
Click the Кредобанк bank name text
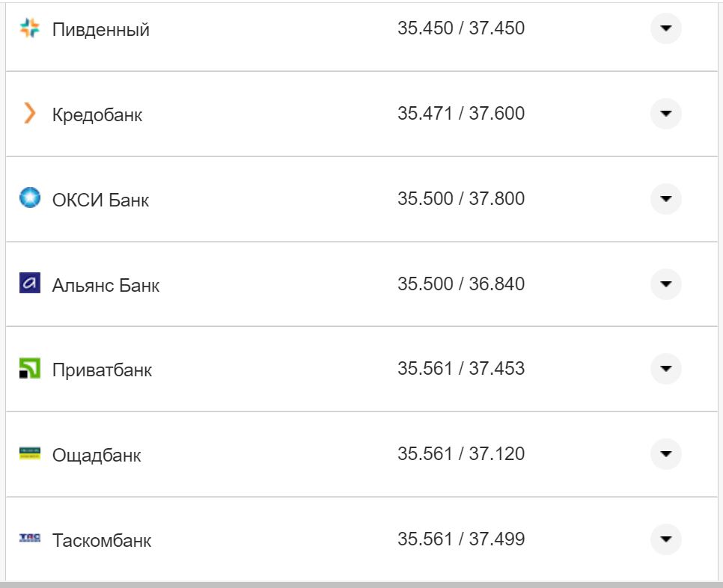tap(97, 115)
